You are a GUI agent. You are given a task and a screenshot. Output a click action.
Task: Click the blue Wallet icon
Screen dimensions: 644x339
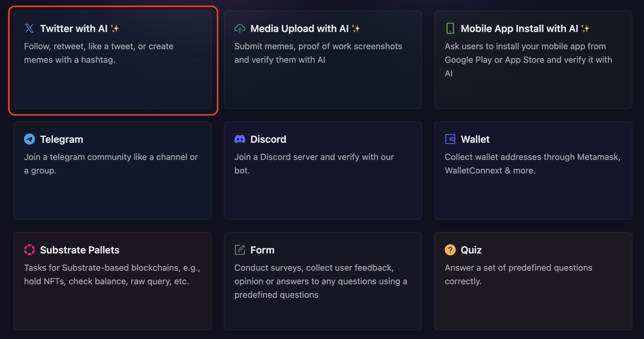450,139
